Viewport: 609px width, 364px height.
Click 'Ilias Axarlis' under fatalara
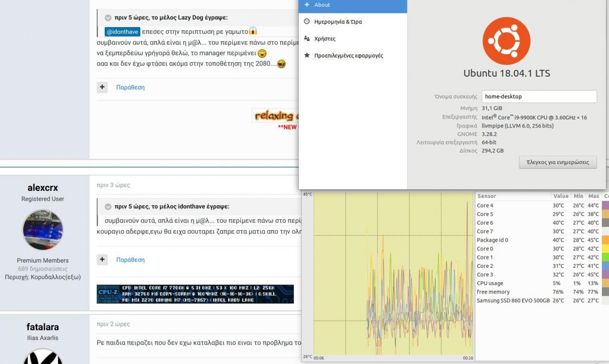click(43, 338)
